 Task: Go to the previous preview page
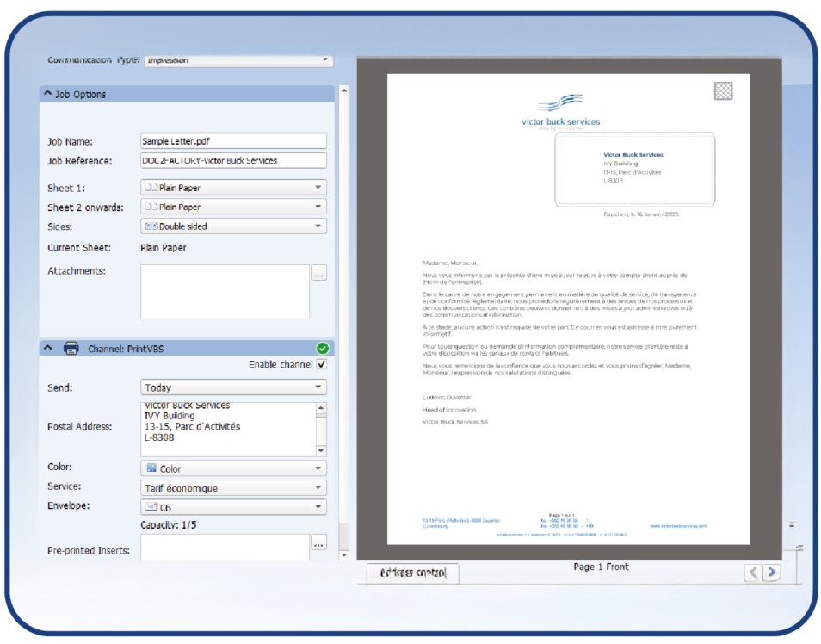click(x=753, y=573)
